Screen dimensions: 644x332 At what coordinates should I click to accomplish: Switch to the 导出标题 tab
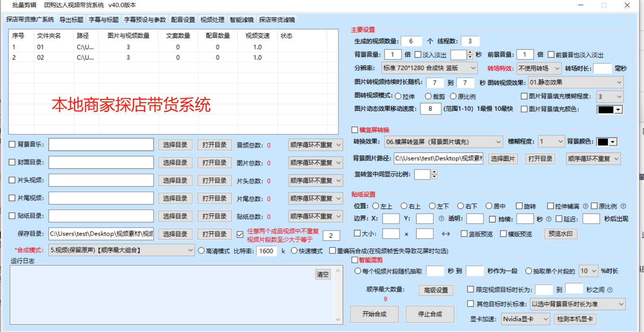click(x=71, y=20)
